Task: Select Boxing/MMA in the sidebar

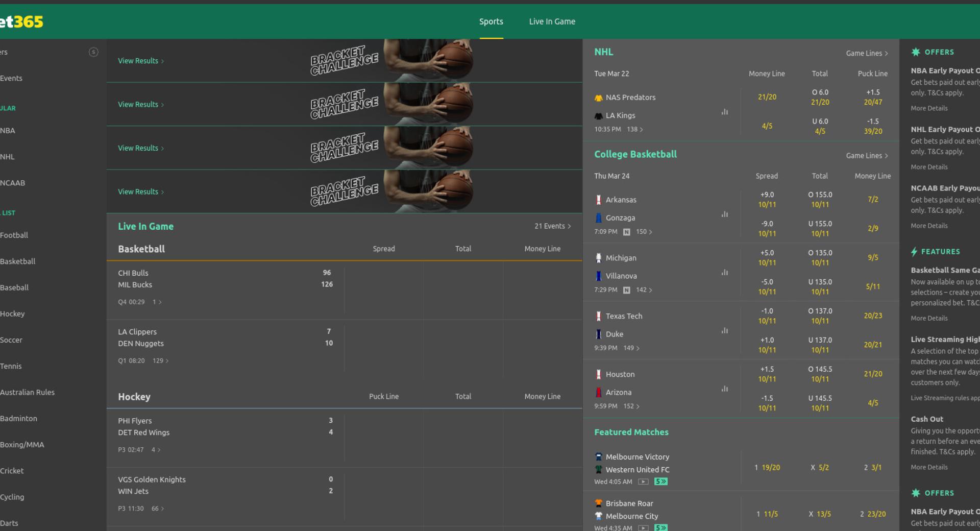Action: [x=22, y=445]
